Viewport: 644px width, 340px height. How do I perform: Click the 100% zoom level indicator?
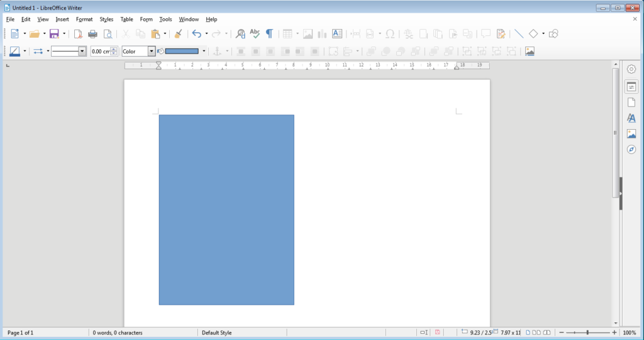629,332
